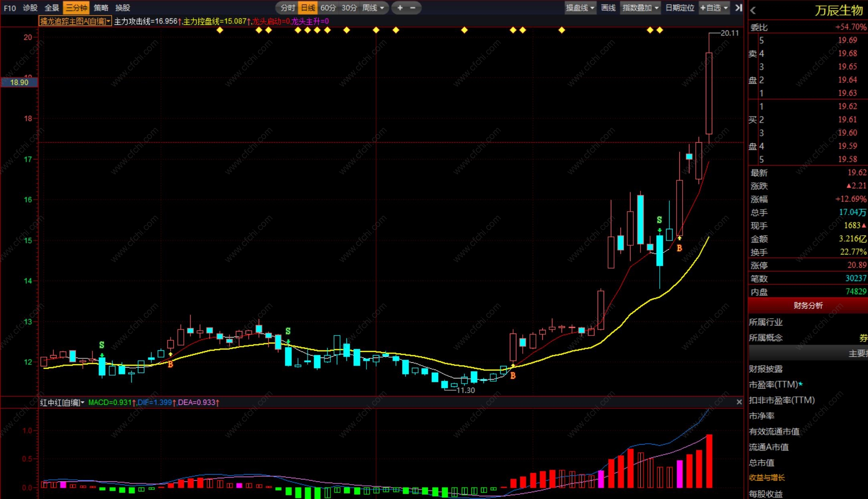Open the 策略 menu item
This screenshot has width=868, height=499.
[x=101, y=8]
